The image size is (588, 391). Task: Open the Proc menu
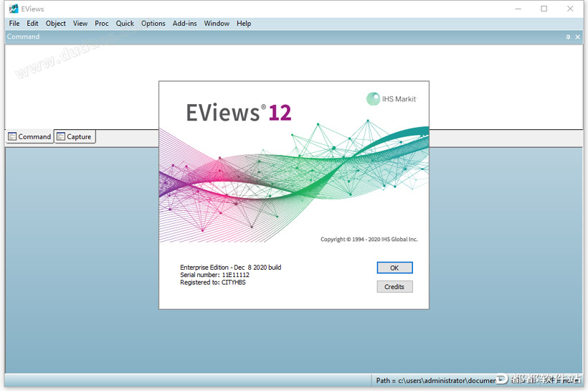(102, 23)
